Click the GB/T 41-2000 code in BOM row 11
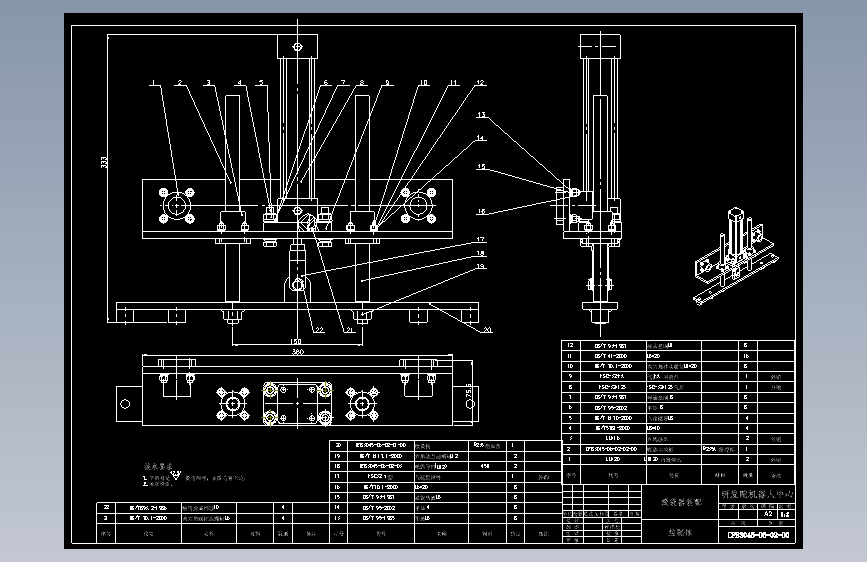 612,356
